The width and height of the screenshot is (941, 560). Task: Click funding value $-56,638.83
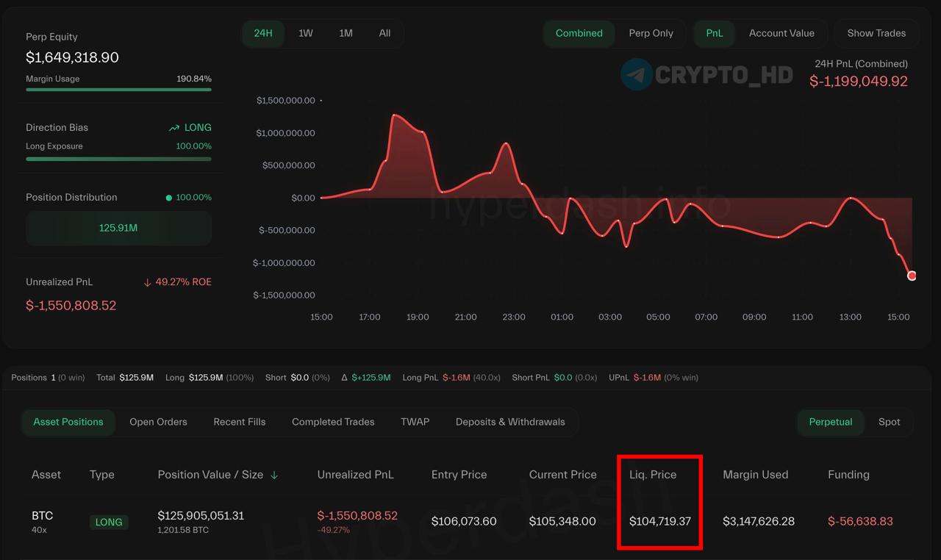pos(860,521)
